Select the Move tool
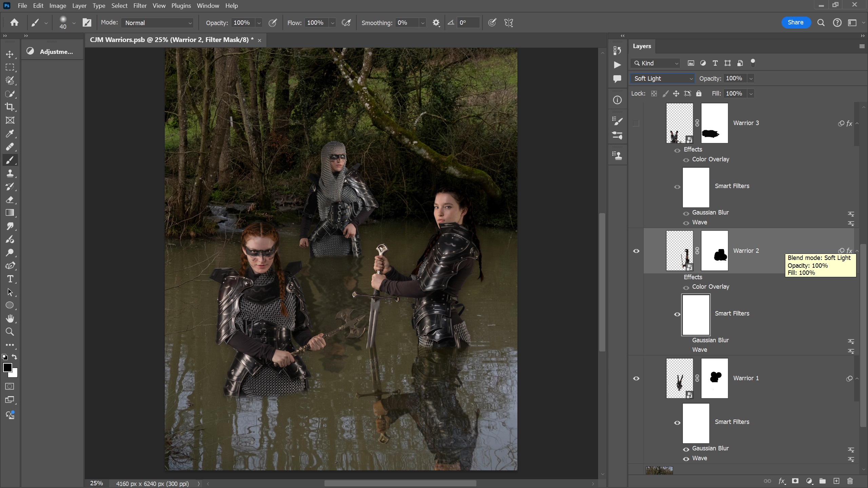This screenshot has width=868, height=488. 10,54
